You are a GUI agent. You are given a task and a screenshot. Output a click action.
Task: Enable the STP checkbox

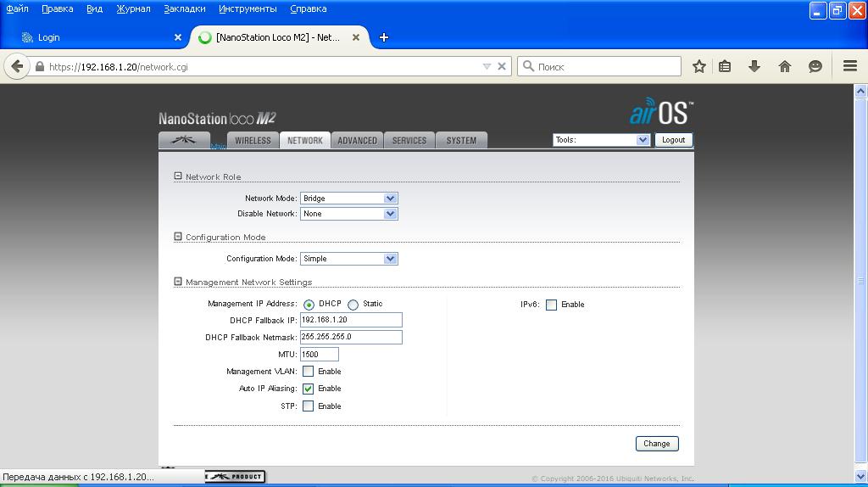(309, 406)
